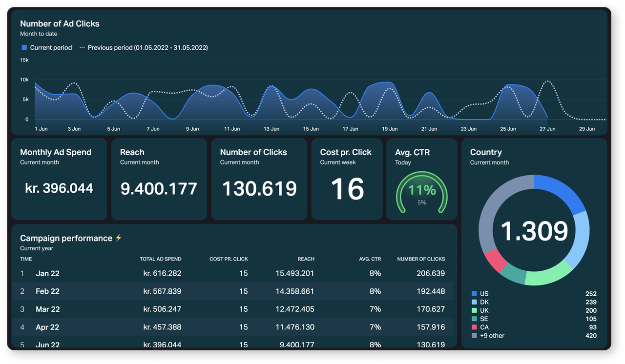Open the Monthly Ad Spend KPI card

tap(59, 179)
